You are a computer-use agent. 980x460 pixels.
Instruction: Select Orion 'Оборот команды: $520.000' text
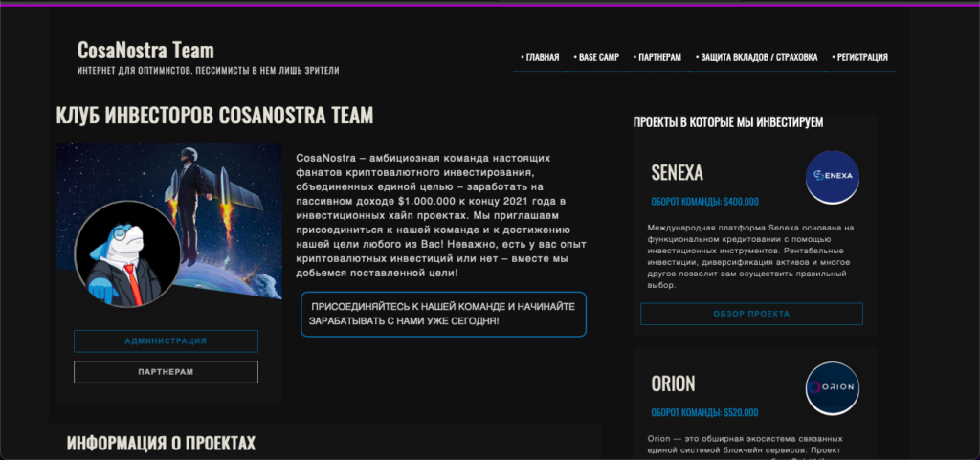pos(704,412)
